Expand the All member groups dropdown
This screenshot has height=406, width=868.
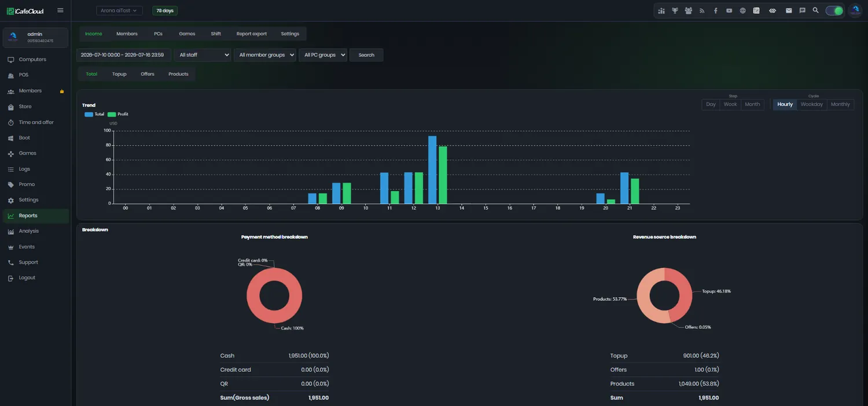point(265,55)
